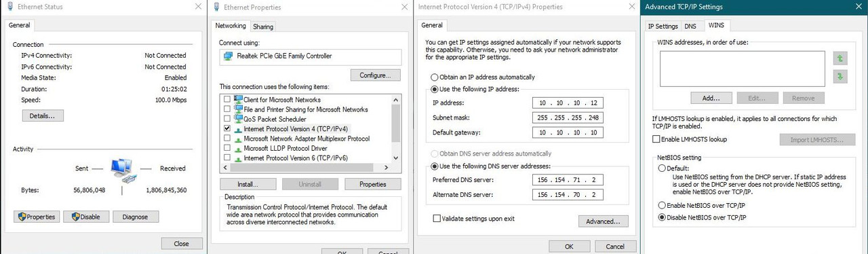Uncheck Internet Protocol Version 4 (TCP/IPv4)

(x=227, y=128)
